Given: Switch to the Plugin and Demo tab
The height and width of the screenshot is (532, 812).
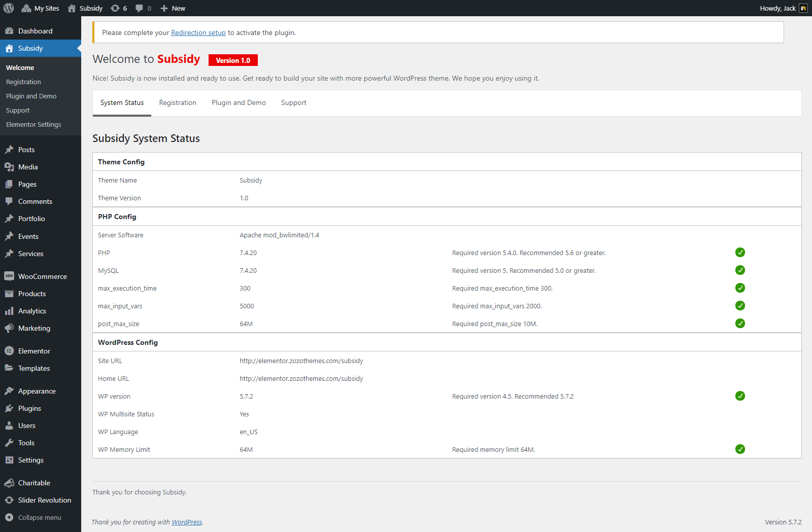Looking at the screenshot, I should [x=239, y=103].
